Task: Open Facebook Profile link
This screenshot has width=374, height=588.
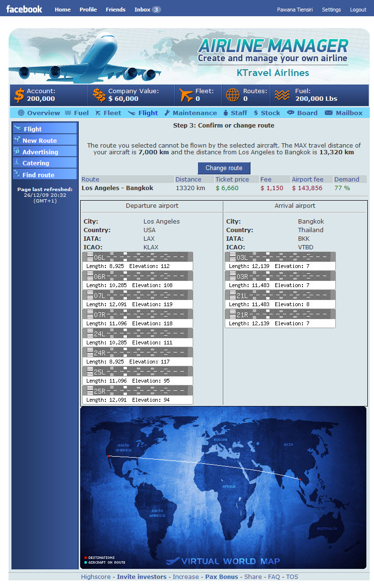Action: coord(88,10)
